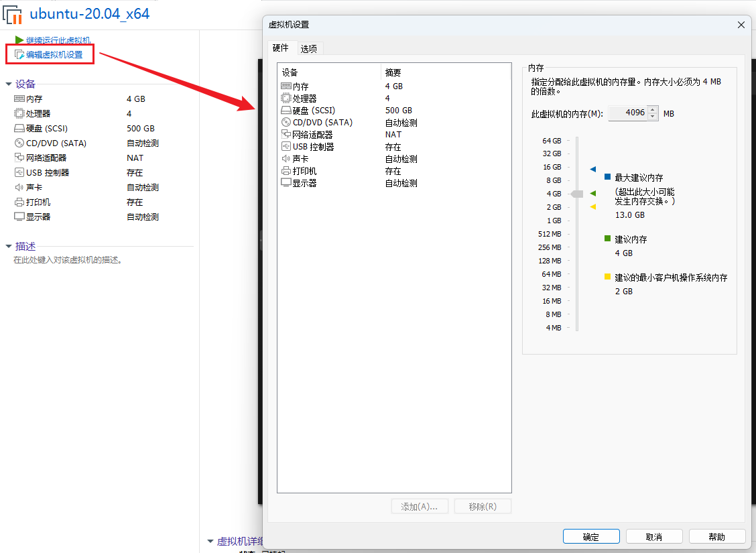This screenshot has height=553, width=756.
Task: Select 显示器 icon in settings dialog
Action: 286,183
